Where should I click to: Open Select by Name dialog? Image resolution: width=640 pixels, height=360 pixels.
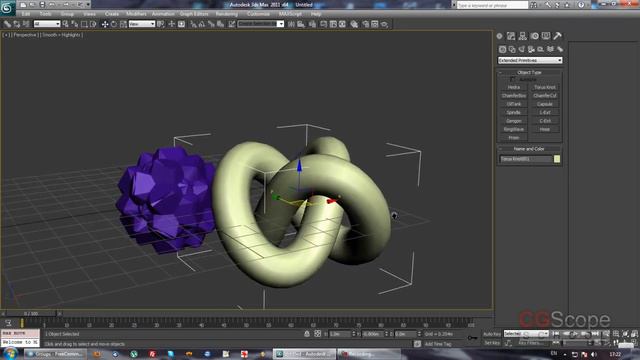(x=74, y=24)
